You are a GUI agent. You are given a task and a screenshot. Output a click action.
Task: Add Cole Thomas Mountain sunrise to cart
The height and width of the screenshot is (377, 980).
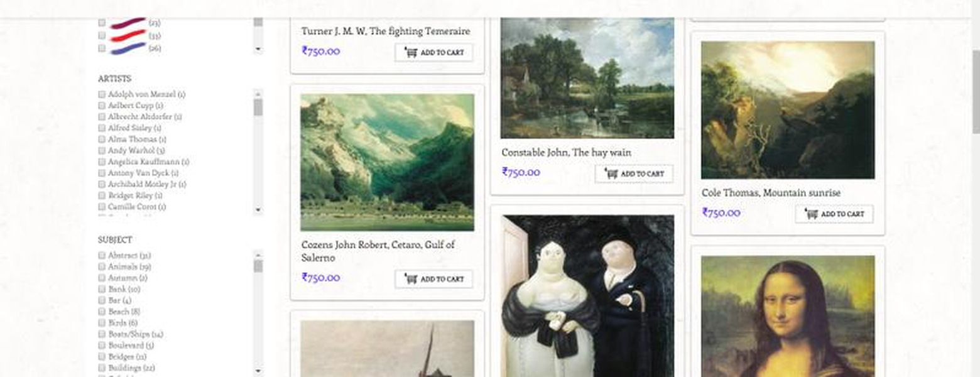pyautogui.click(x=834, y=214)
